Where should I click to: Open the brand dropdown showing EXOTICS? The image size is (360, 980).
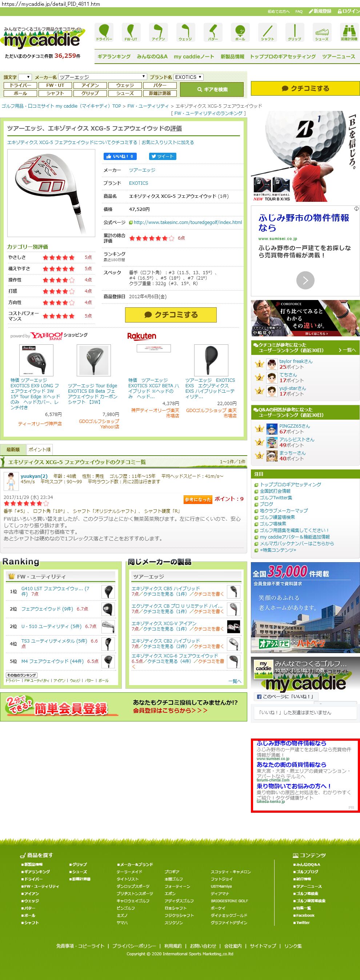188,77
